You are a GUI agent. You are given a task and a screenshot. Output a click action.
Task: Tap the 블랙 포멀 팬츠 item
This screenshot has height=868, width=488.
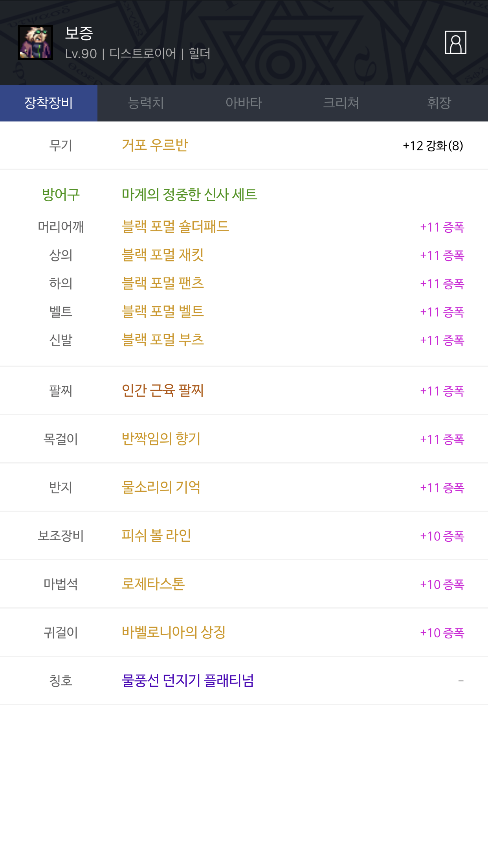click(x=163, y=283)
